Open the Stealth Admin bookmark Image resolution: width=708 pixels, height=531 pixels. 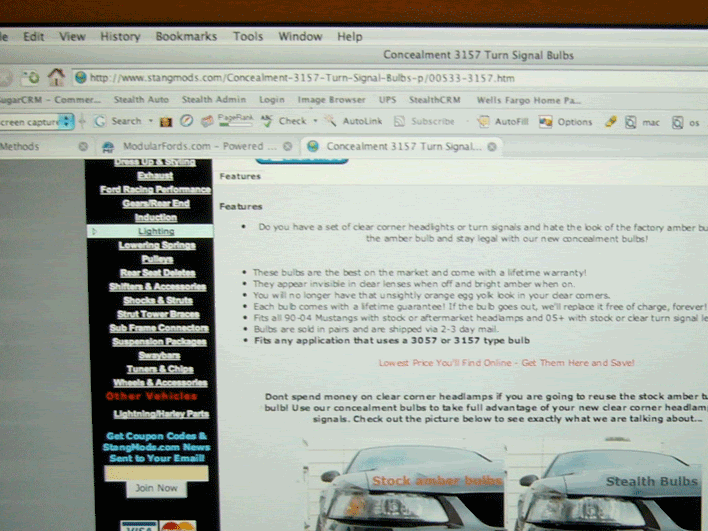click(x=214, y=99)
